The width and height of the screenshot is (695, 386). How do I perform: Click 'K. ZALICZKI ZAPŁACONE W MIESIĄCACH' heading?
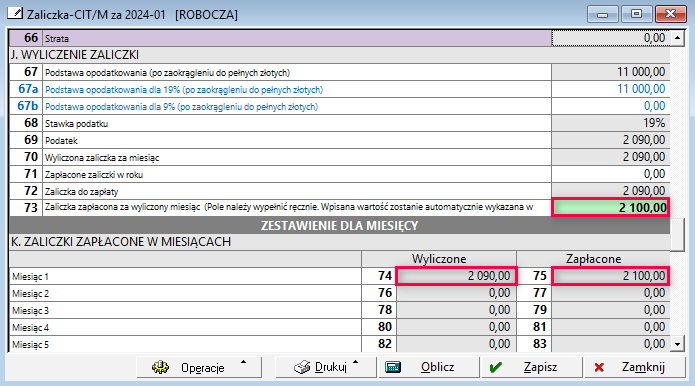(x=121, y=242)
